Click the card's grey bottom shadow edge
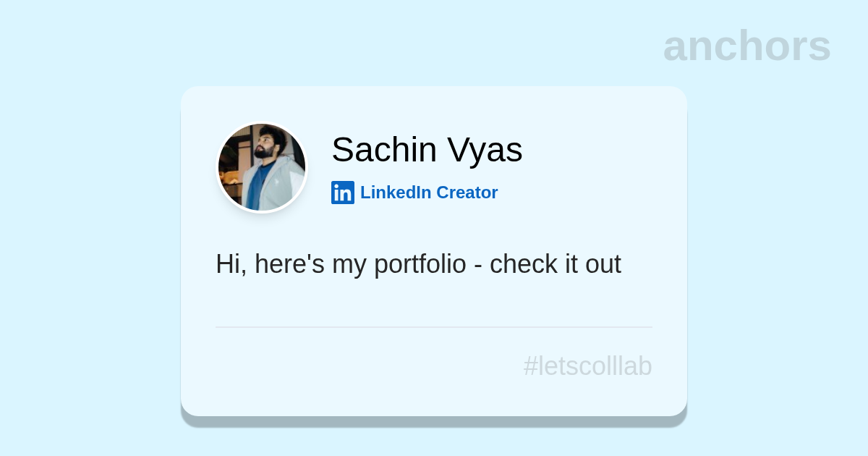This screenshot has height=456, width=868. tap(434, 421)
